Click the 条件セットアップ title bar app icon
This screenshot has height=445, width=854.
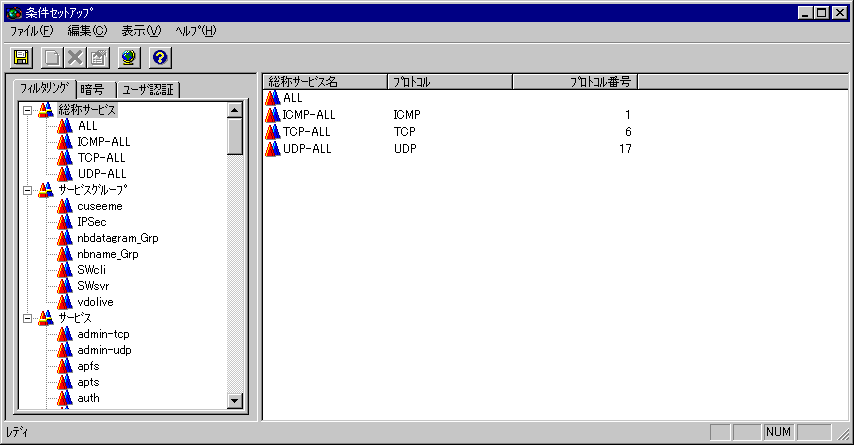14,13
